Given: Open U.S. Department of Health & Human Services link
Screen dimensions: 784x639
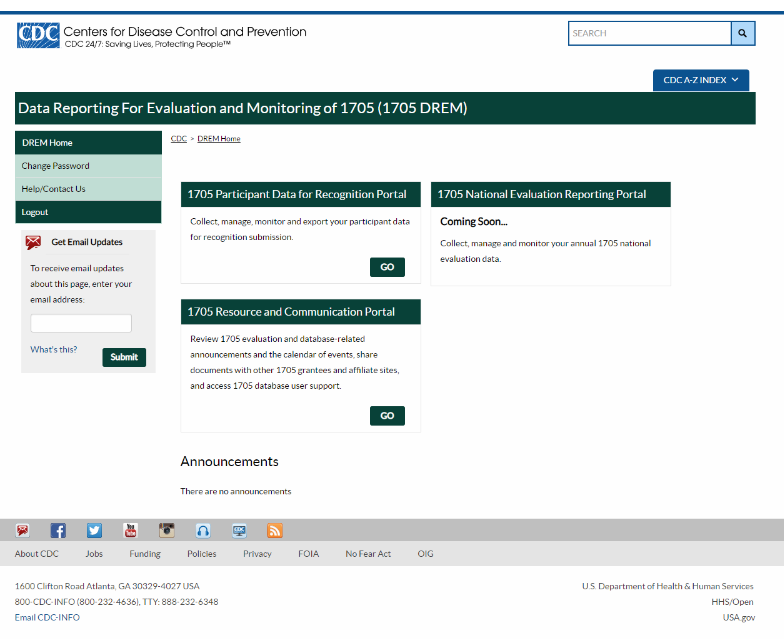Looking at the screenshot, I should [x=668, y=586].
